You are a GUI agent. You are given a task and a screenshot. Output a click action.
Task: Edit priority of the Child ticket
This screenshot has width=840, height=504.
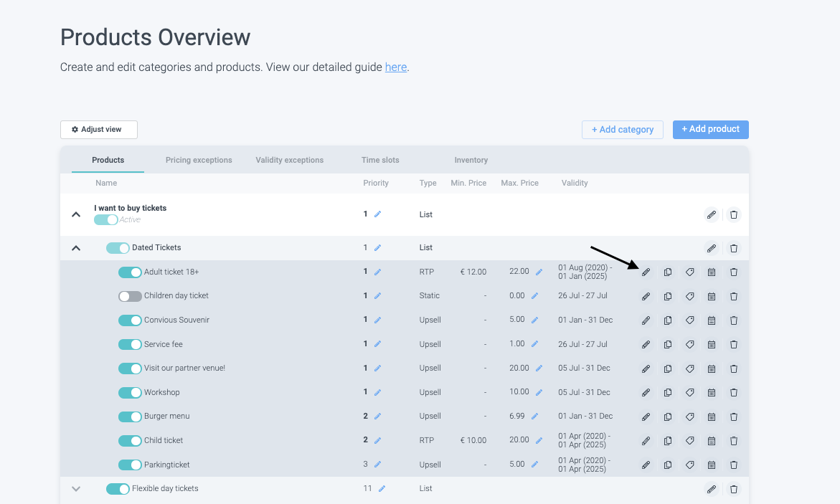(377, 440)
